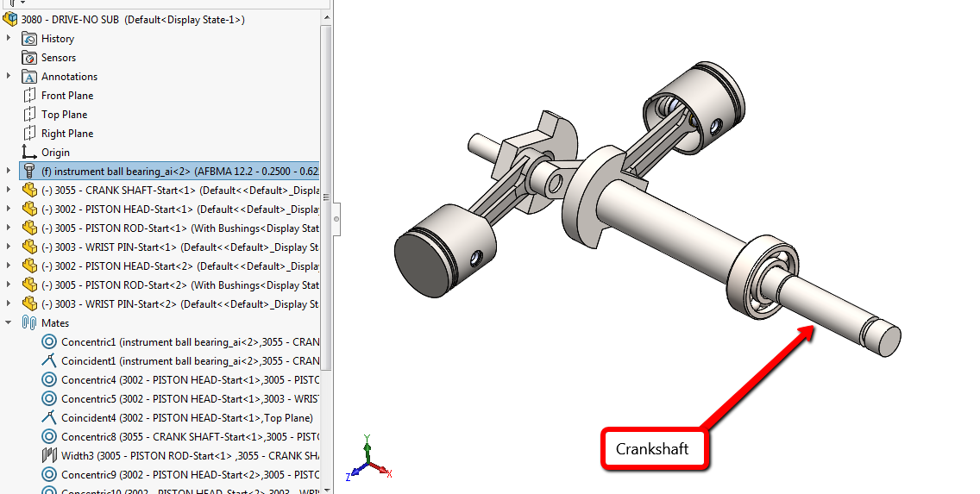Screen dimensions: 980x494
Task: Expand the 3002 - PISTON HEAD-Start<2> component
Action: [x=8, y=266]
